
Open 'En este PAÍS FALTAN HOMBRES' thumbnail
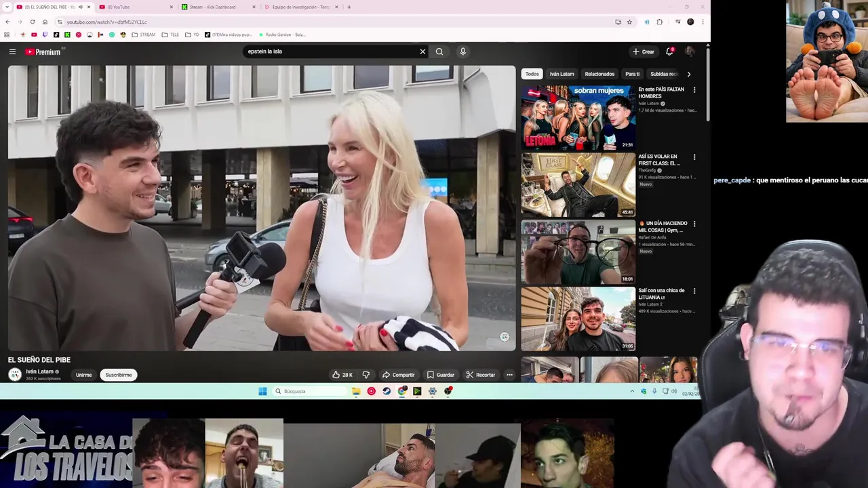coord(578,117)
